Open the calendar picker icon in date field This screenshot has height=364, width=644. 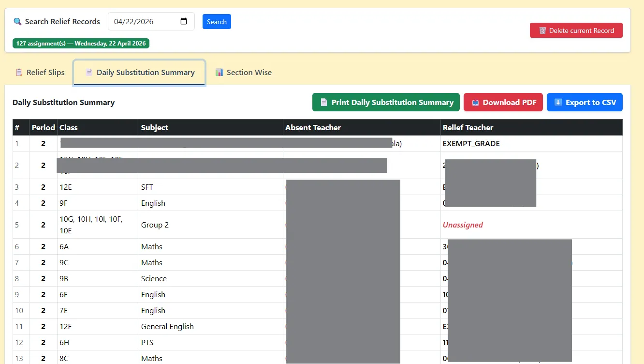pyautogui.click(x=184, y=21)
